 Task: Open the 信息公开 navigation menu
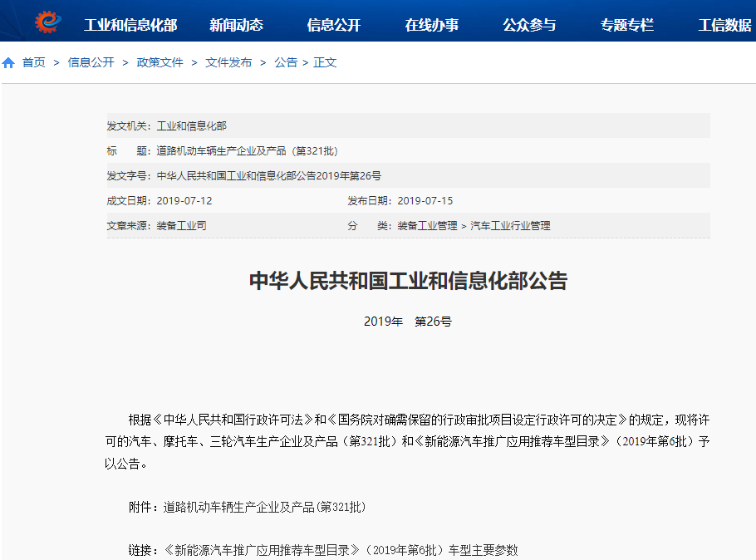[x=336, y=25]
